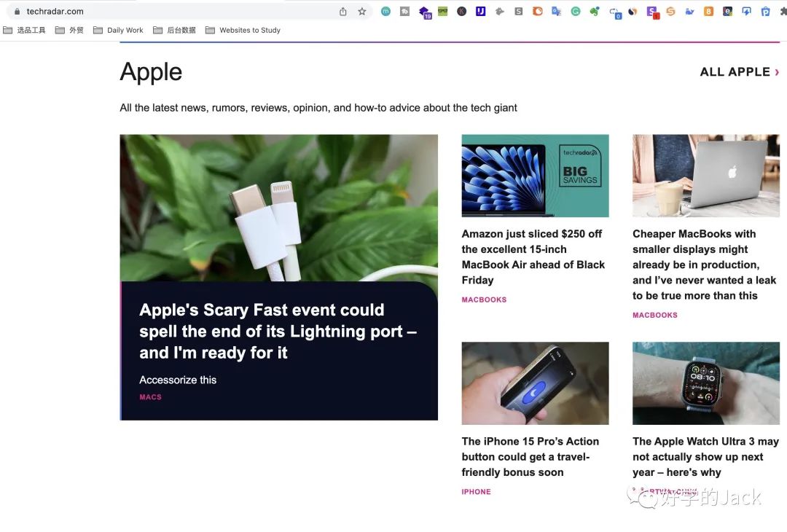Screen dimensions: 787x532
Task: Open the Evernote elephant extension
Action: [x=595, y=11]
